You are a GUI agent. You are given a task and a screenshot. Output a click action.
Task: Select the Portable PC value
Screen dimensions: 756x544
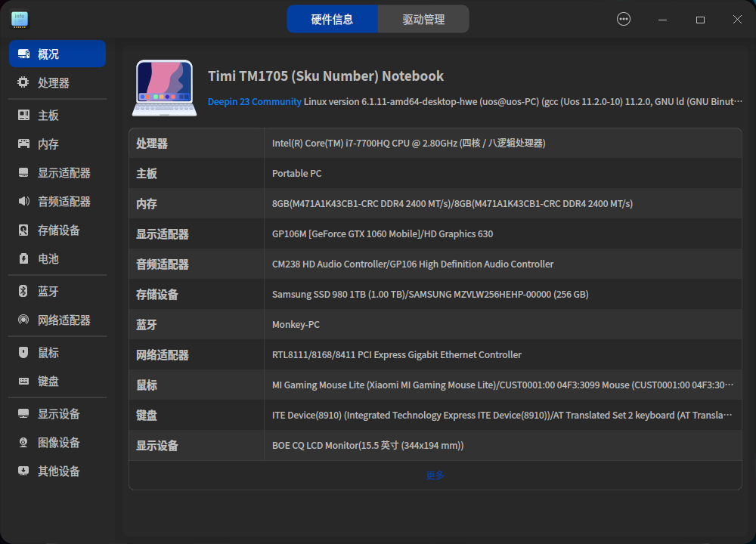[x=297, y=174]
